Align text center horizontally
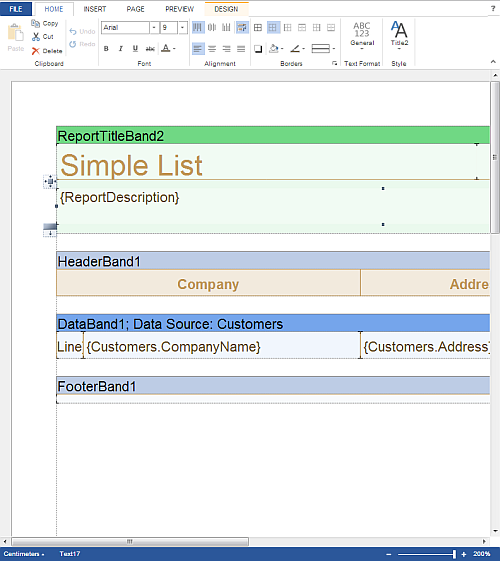This screenshot has height=561, width=500. pyautogui.click(x=212, y=49)
